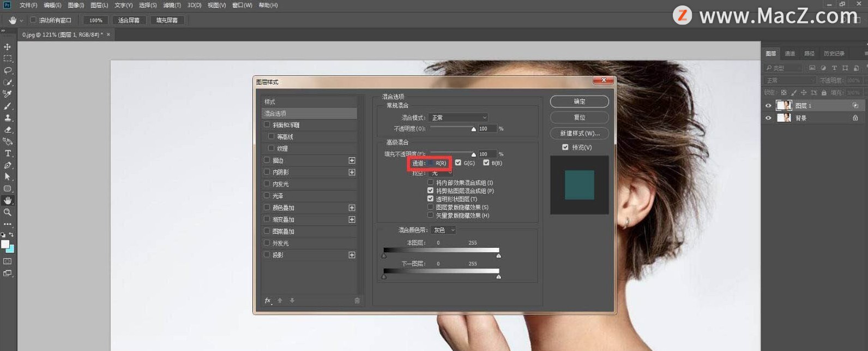Click the fx add style icon

tap(268, 301)
